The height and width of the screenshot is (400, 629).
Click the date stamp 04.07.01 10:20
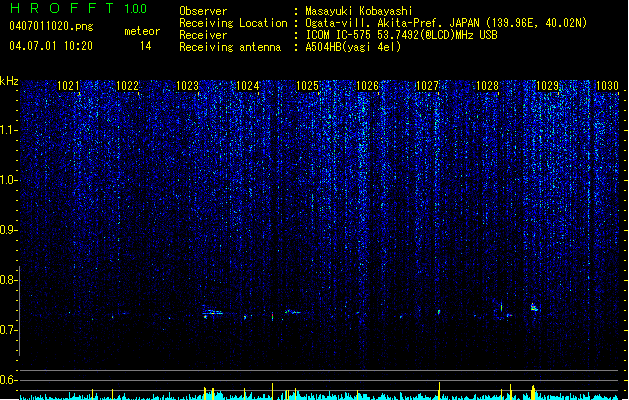point(51,46)
